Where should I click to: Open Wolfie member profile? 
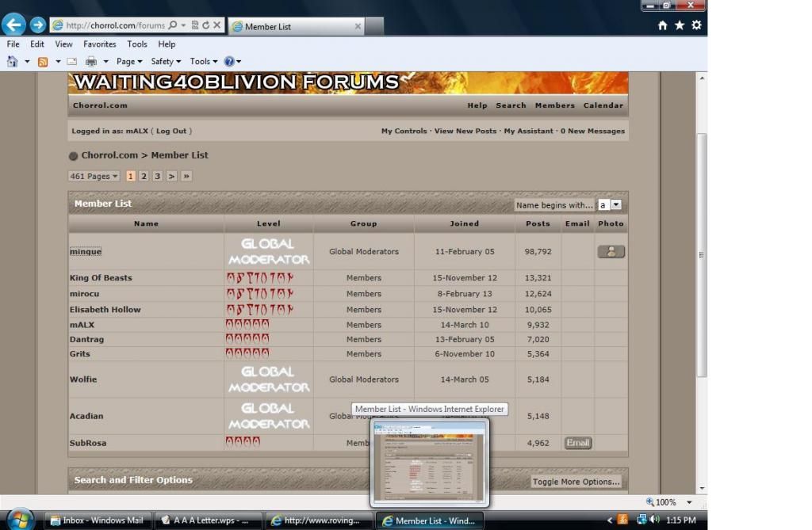[83, 379]
